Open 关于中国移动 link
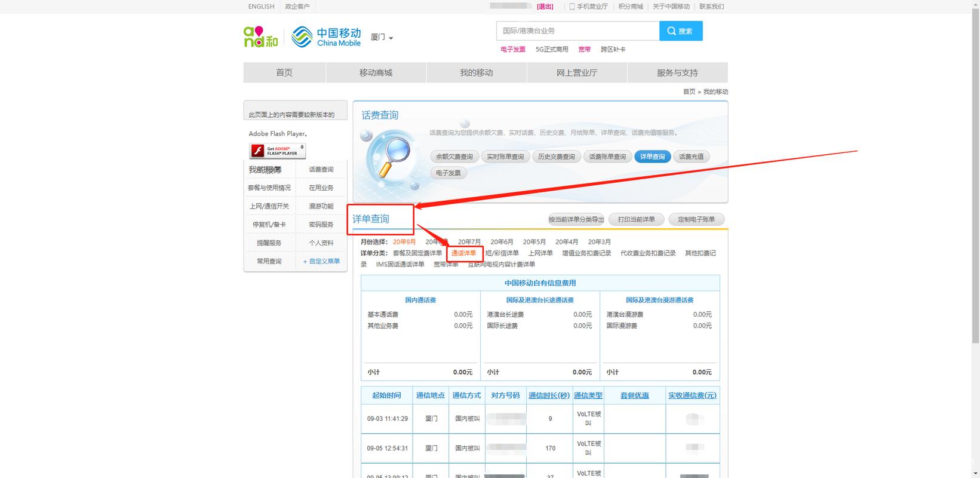The height and width of the screenshot is (478, 980). coord(671,7)
